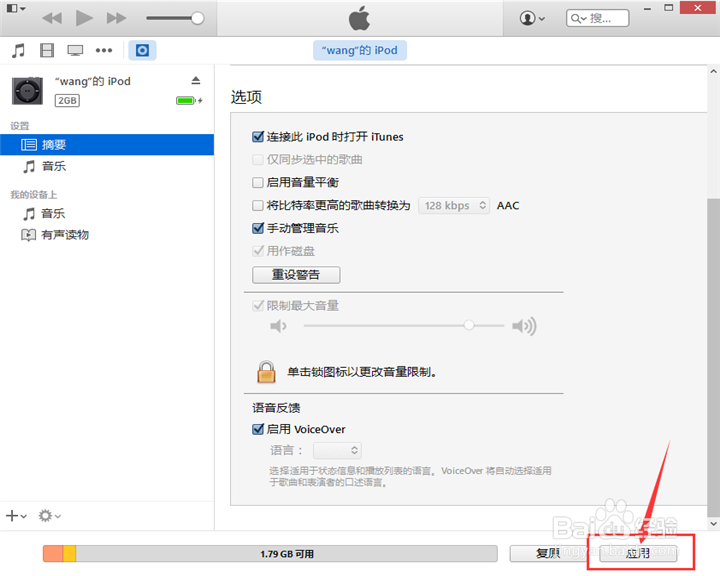This screenshot has width=720, height=576.
Task: Click the 语音反馈 heading text
Action: [x=276, y=408]
